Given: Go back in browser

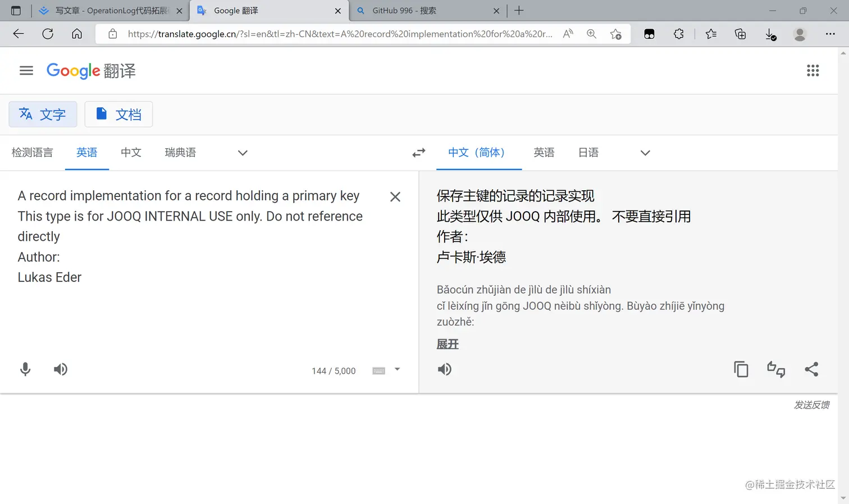Looking at the screenshot, I should click(19, 34).
